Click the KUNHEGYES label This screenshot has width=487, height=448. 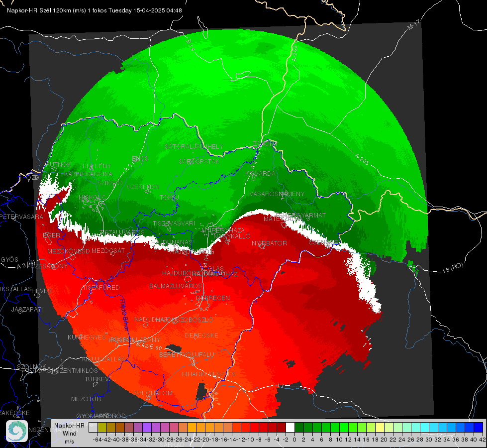pos(87,337)
